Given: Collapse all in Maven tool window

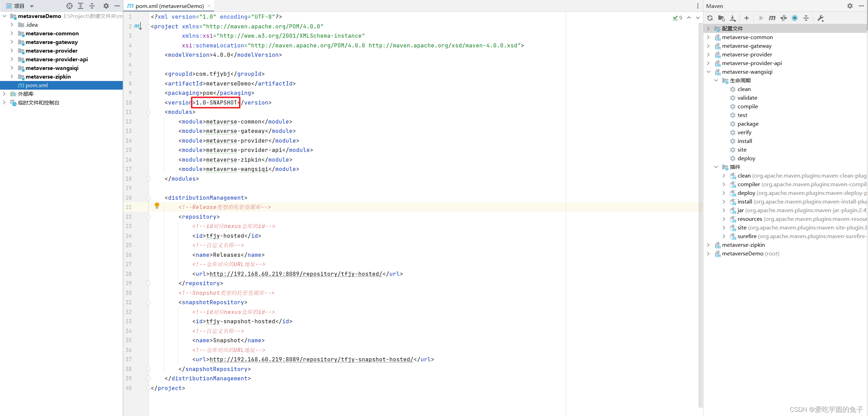Looking at the screenshot, I should click(806, 18).
